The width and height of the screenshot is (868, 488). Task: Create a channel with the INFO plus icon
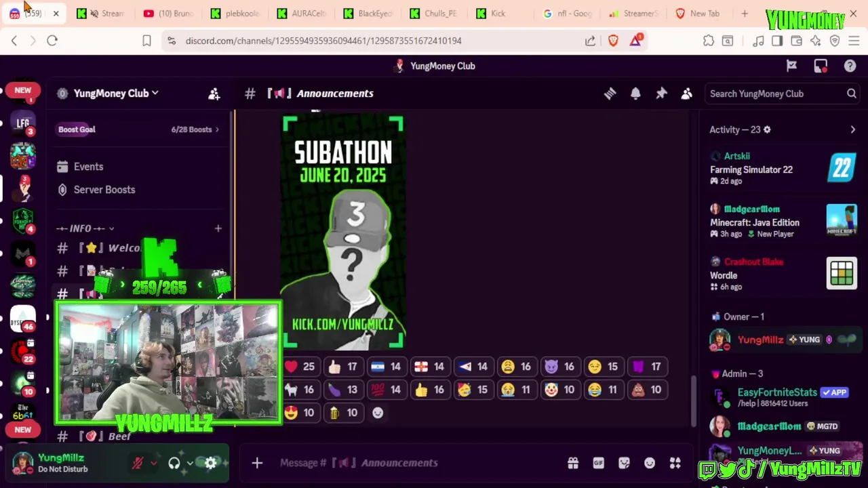(218, 228)
